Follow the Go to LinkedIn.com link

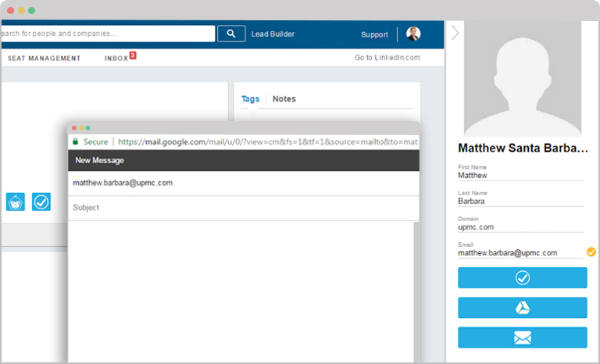pos(387,58)
